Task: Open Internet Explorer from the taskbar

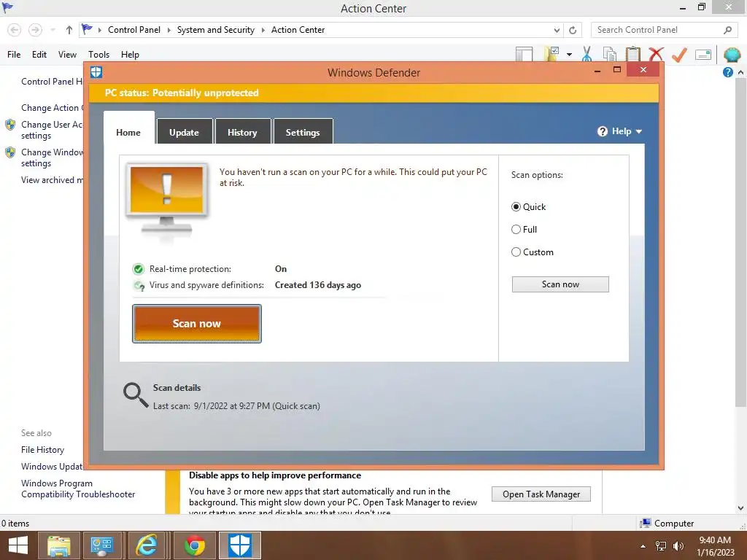Action: pyautogui.click(x=147, y=545)
